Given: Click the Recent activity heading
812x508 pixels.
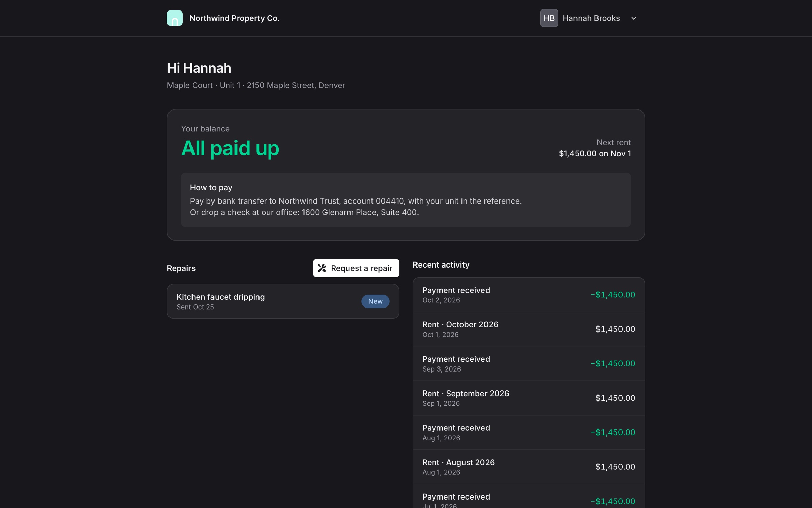Looking at the screenshot, I should (441, 265).
